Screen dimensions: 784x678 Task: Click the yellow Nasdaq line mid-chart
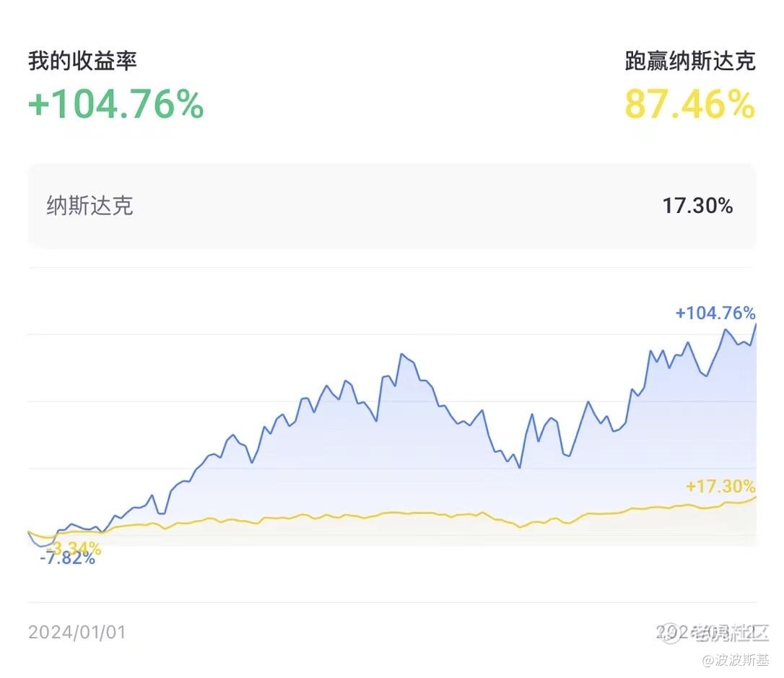392,513
